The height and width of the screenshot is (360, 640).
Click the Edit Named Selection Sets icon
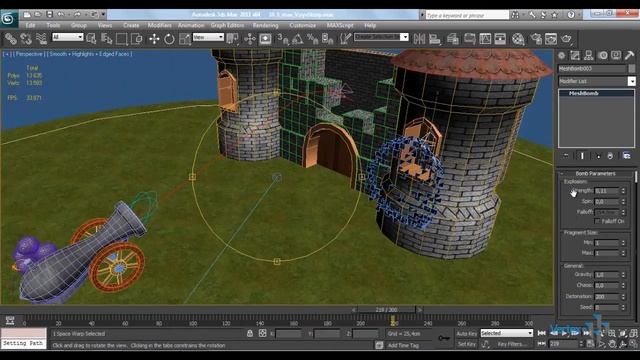tap(345, 39)
